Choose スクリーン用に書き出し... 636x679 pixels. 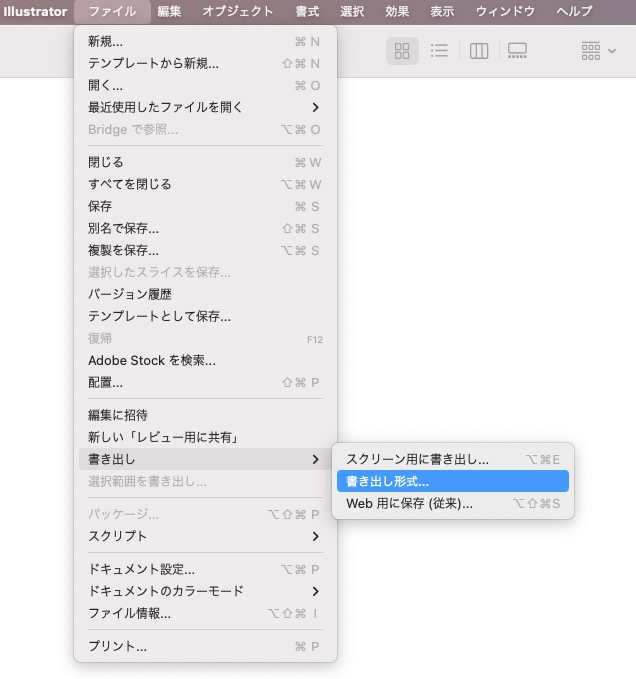452,459
